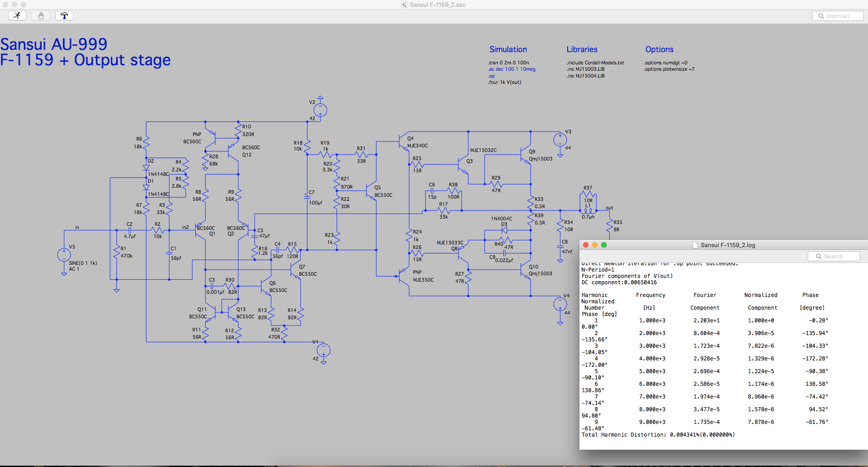
Task: Select the Q8 MJE15033C transistor
Action: point(463,254)
